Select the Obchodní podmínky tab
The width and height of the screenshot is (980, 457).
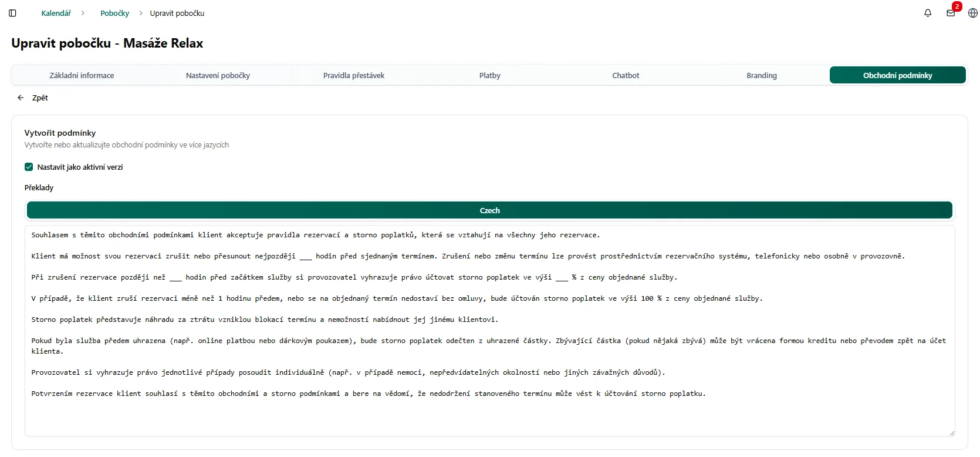[897, 75]
